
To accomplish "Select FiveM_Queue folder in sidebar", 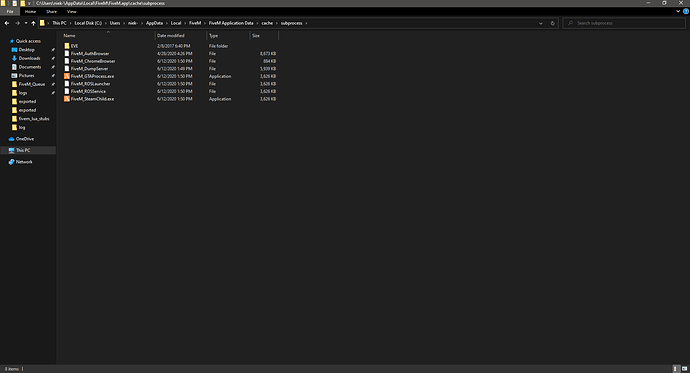I will (32, 84).
